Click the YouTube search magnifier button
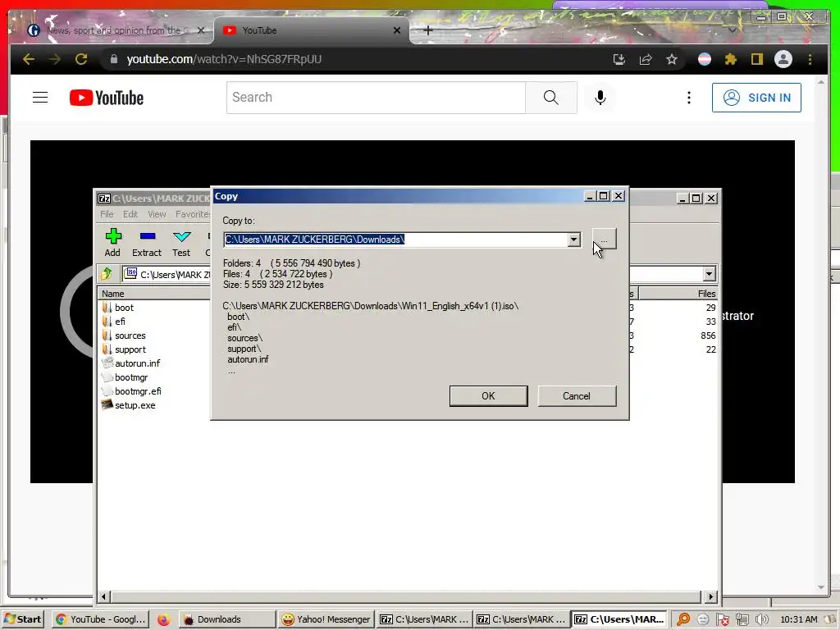This screenshot has height=630, width=840. (550, 98)
